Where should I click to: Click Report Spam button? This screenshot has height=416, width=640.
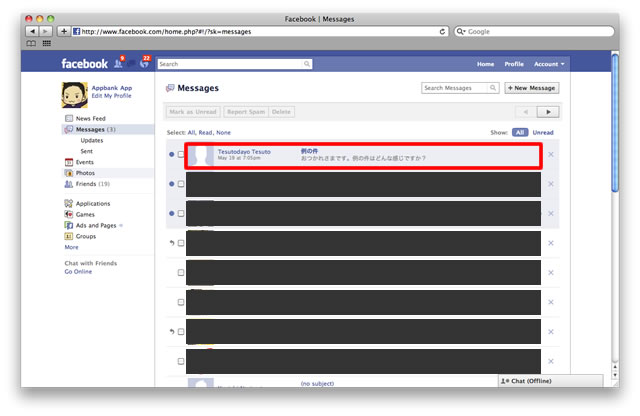point(246,112)
